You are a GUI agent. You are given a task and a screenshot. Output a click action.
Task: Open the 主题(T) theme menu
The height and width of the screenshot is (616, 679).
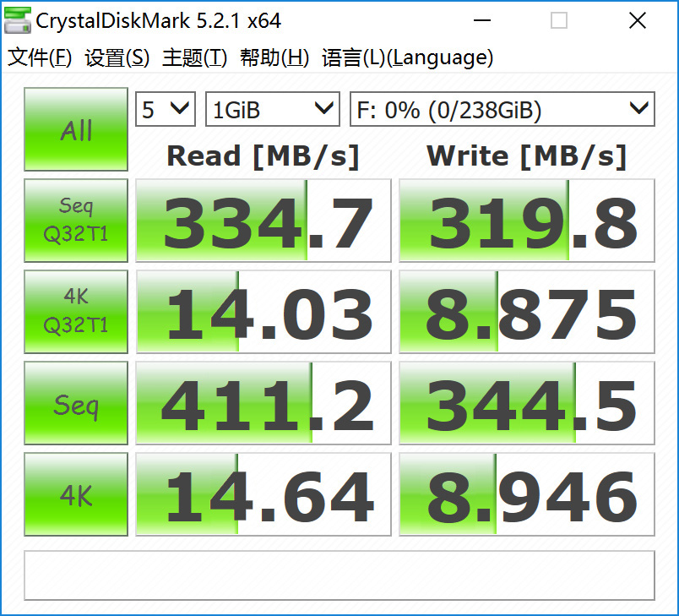click(194, 57)
